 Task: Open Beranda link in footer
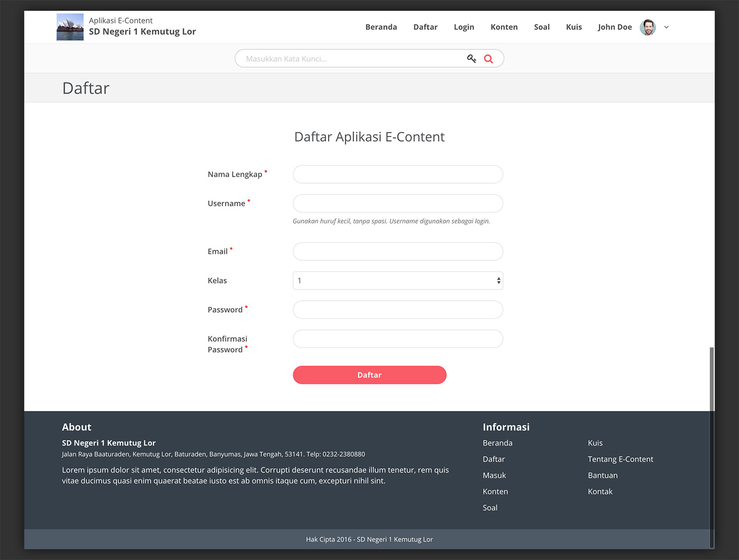click(497, 443)
